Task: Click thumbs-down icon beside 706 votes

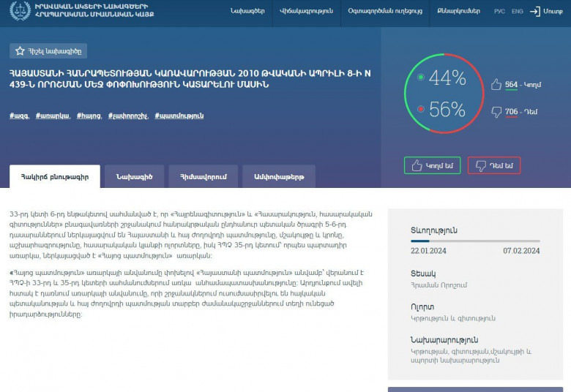Action: click(x=496, y=112)
